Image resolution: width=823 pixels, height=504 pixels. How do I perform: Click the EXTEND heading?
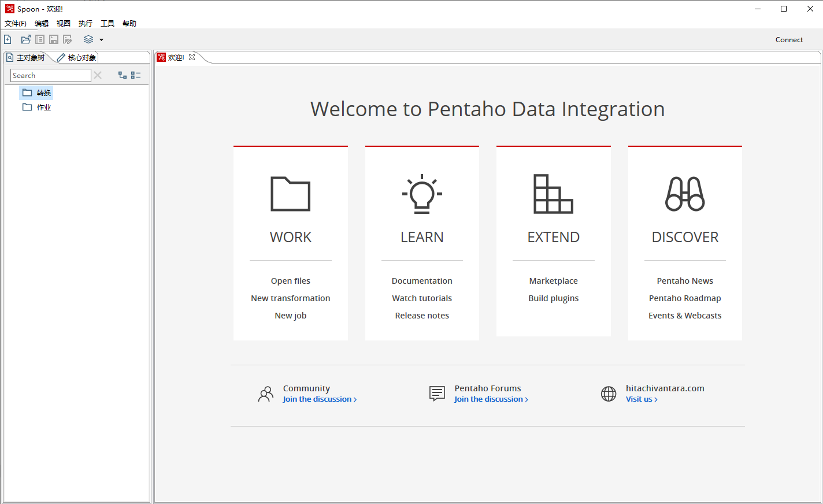(x=553, y=237)
